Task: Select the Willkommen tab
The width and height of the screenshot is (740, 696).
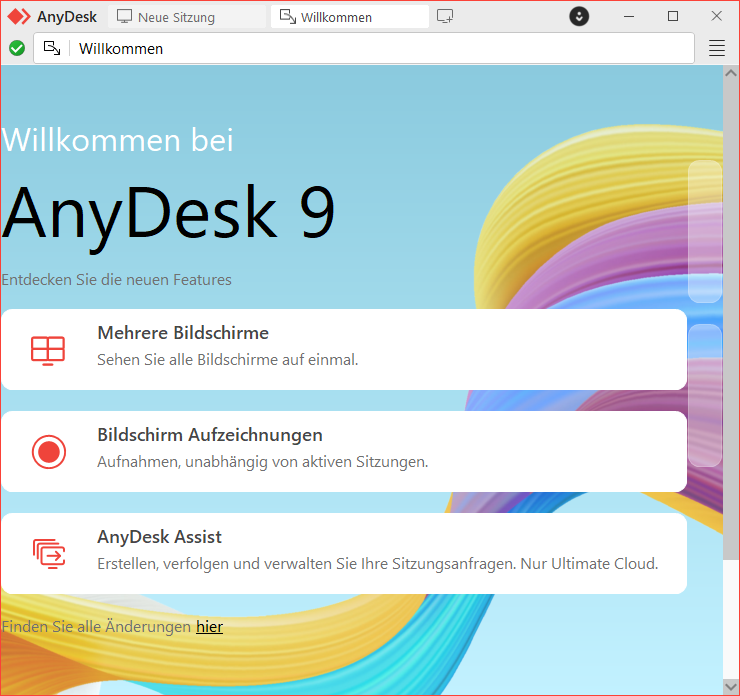Action: coord(350,17)
